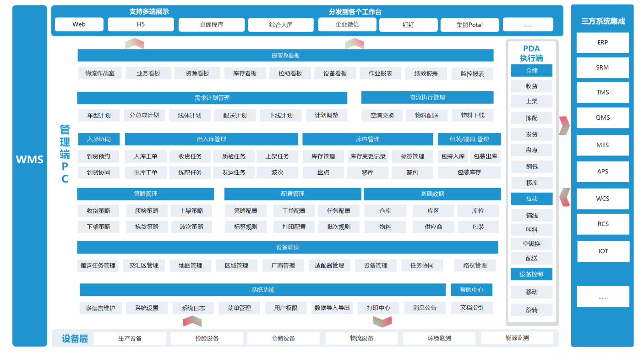
Task: Click the right-pointing chevron beside the PDA panel
Action: [564, 126]
